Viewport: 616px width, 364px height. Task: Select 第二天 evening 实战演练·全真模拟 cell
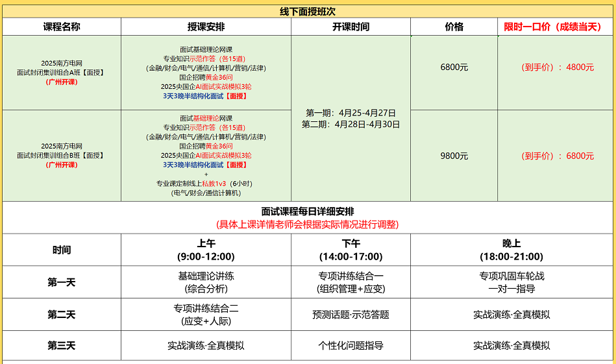[511, 314]
